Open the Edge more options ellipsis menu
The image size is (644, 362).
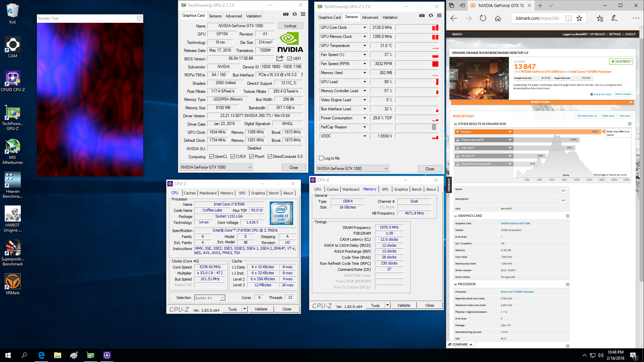(x=636, y=18)
